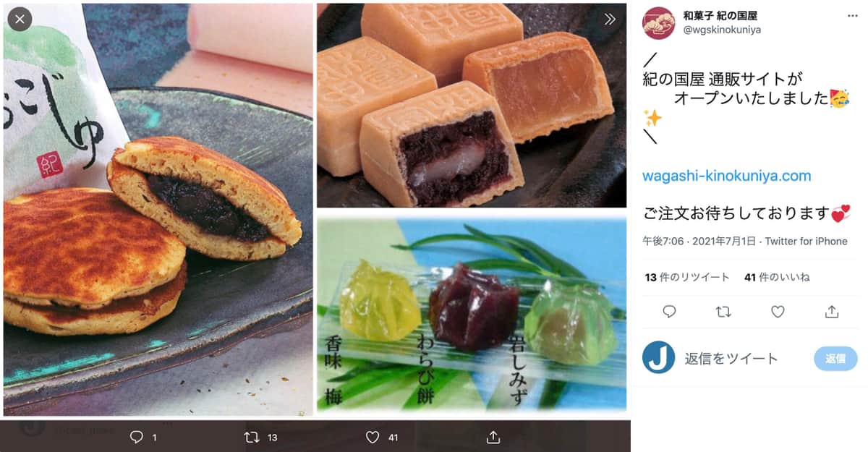Like using heart icon beside 41 under images

[x=373, y=437]
